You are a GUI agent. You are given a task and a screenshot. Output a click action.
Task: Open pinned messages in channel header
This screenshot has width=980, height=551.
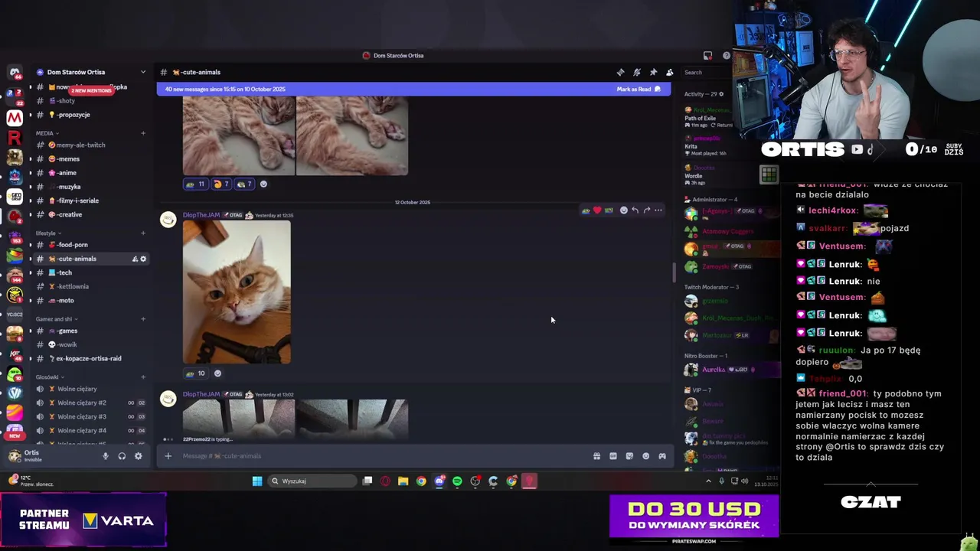pyautogui.click(x=653, y=72)
